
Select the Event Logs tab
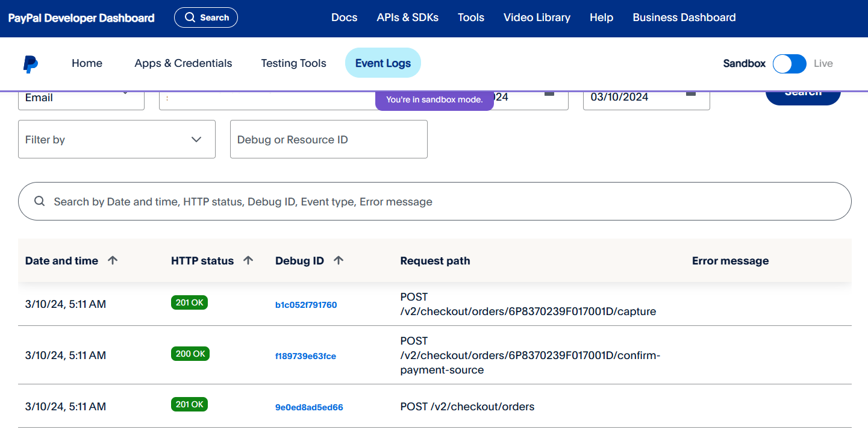383,63
